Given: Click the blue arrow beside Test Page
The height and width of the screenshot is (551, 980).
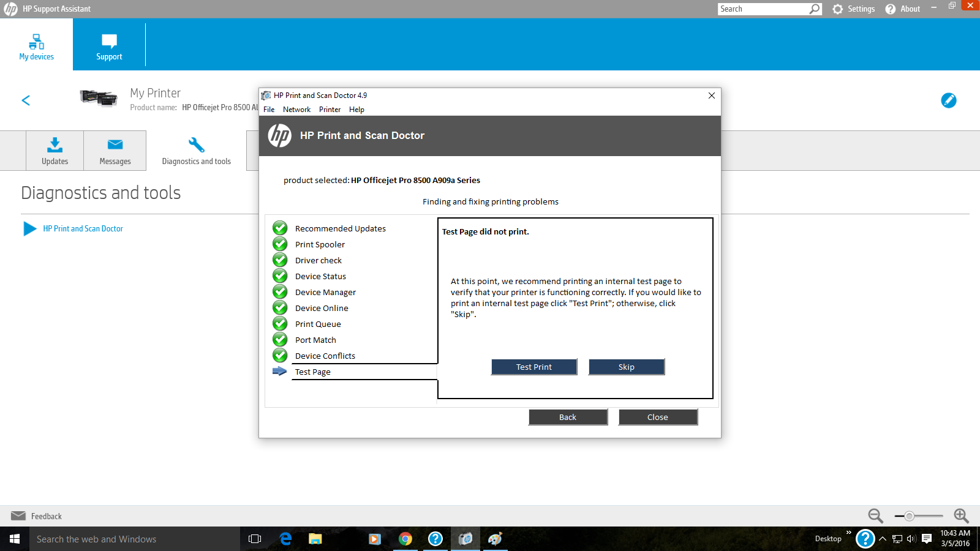Looking at the screenshot, I should (x=280, y=372).
